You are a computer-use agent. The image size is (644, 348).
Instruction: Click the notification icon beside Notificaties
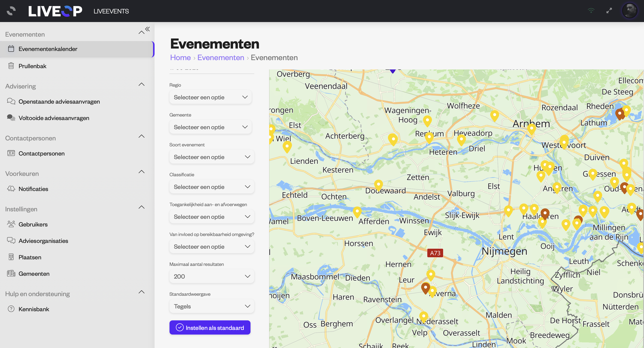[x=11, y=189]
